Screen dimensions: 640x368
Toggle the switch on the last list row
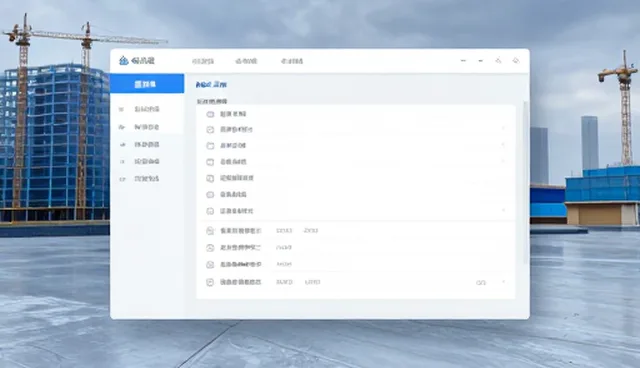click(481, 282)
